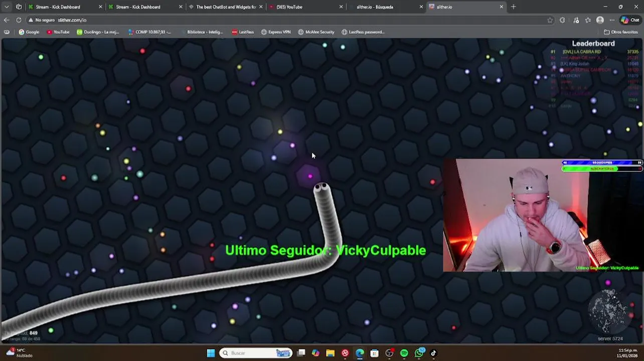Open the LastPass bookmark
Image resolution: width=644 pixels, height=361 pixels.
click(x=243, y=32)
